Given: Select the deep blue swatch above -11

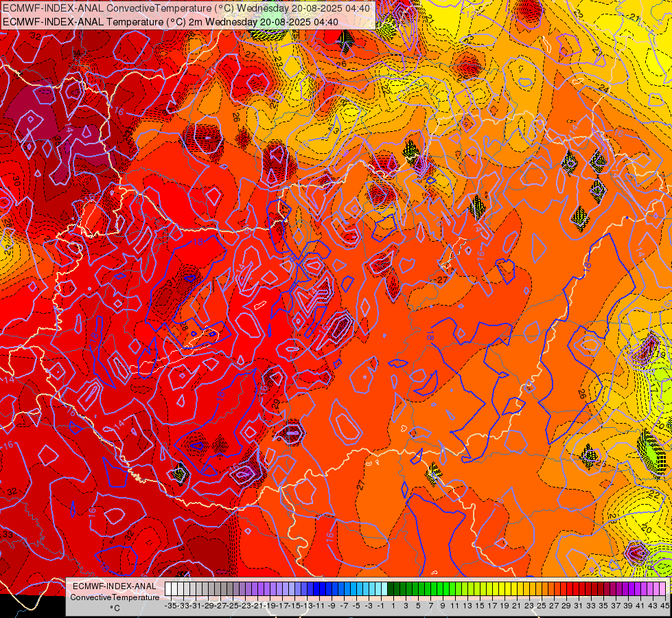Looking at the screenshot, I should pyautogui.click(x=316, y=589).
